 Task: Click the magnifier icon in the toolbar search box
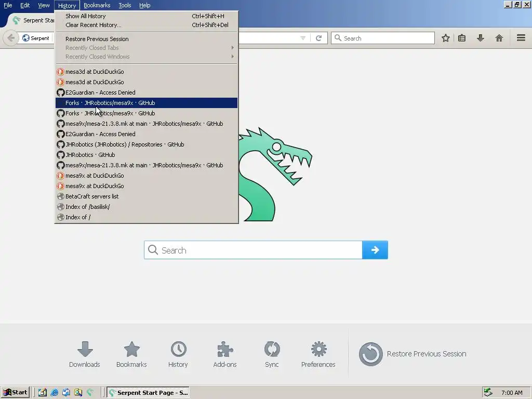point(338,38)
